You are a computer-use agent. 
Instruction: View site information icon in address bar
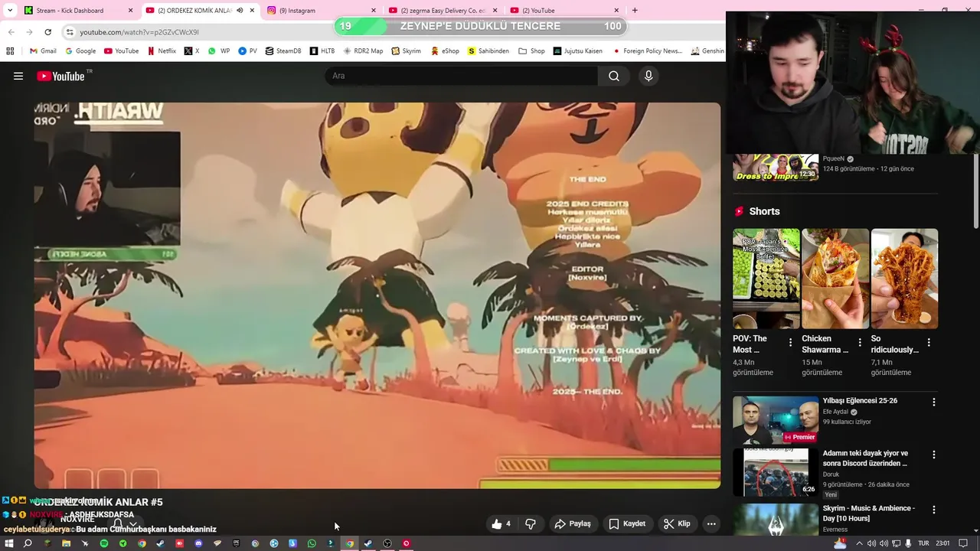pyautogui.click(x=70, y=32)
